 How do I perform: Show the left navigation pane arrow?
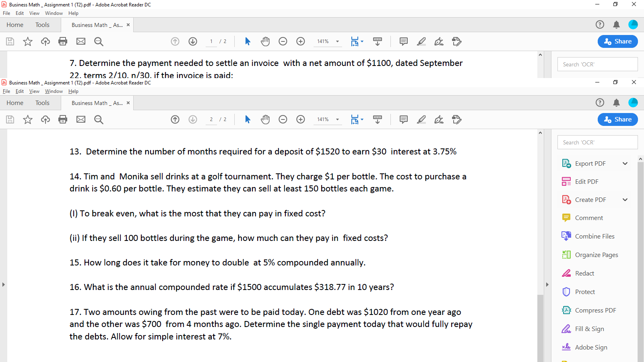pyautogui.click(x=3, y=284)
